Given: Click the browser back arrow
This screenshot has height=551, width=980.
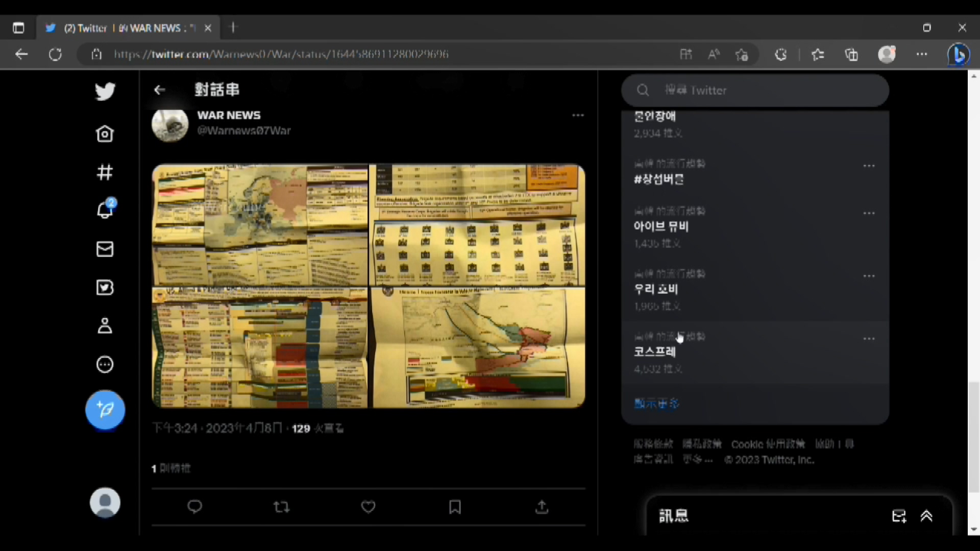Looking at the screenshot, I should pos(21,54).
